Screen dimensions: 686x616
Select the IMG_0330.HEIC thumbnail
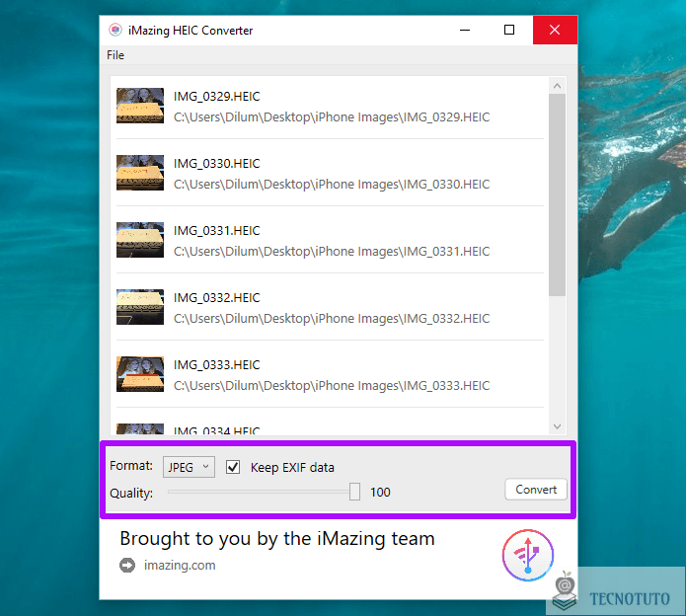(x=140, y=173)
